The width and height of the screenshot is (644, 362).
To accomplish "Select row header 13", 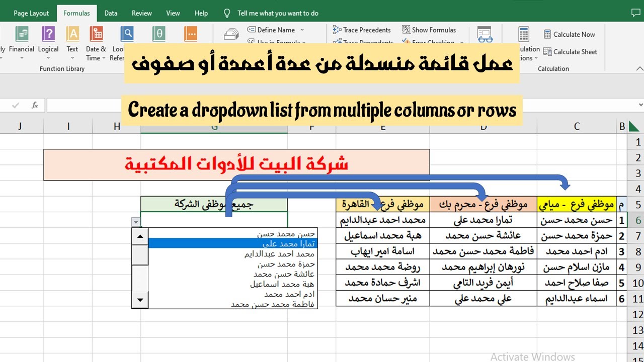I will (636, 330).
